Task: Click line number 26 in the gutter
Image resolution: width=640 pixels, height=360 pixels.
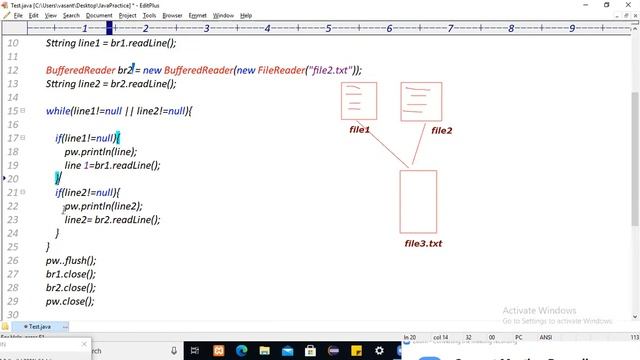Action: coord(13,260)
